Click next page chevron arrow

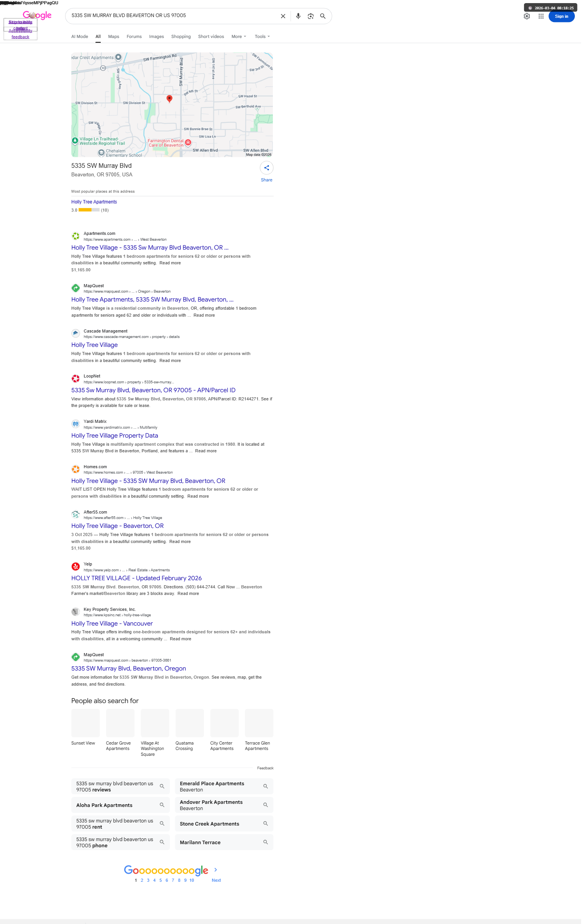tap(216, 870)
